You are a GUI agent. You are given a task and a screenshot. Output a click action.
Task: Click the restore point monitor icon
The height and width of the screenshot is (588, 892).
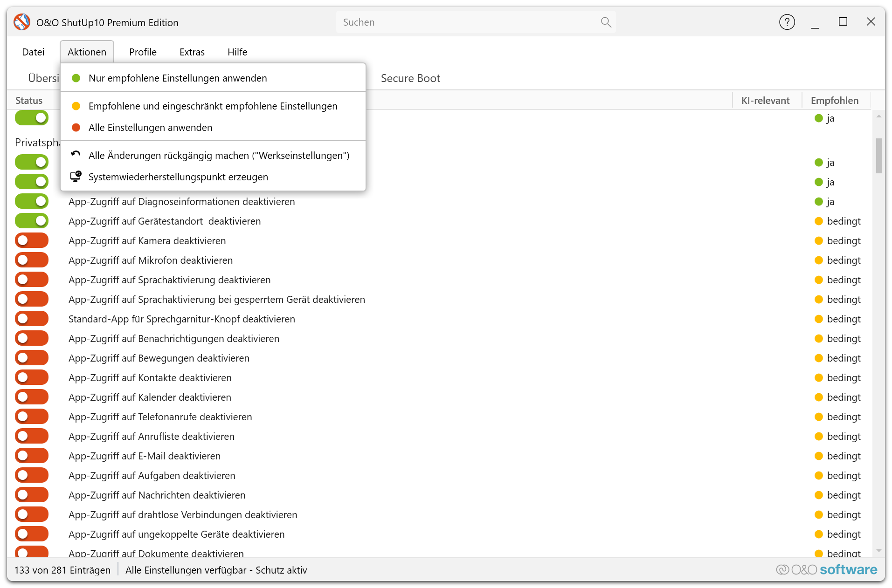(x=76, y=176)
